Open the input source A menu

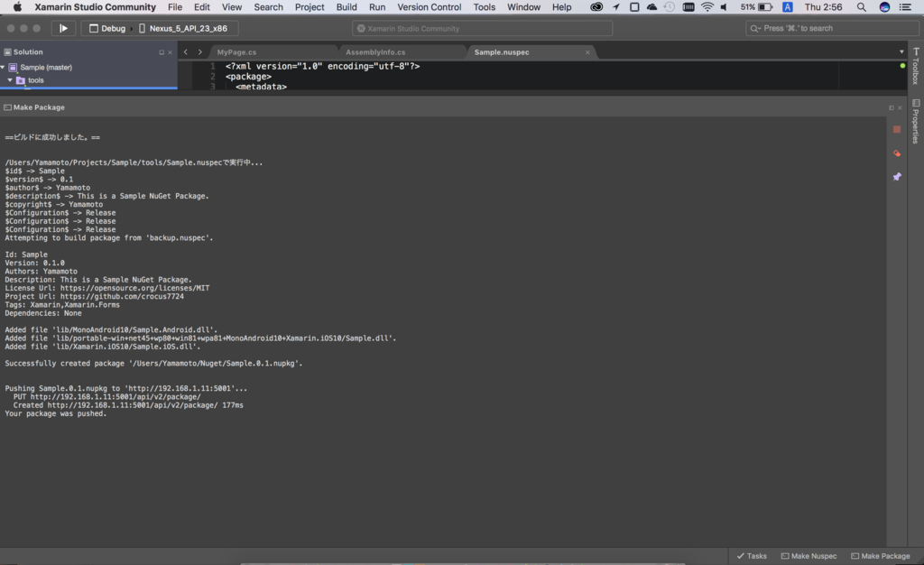[787, 7]
